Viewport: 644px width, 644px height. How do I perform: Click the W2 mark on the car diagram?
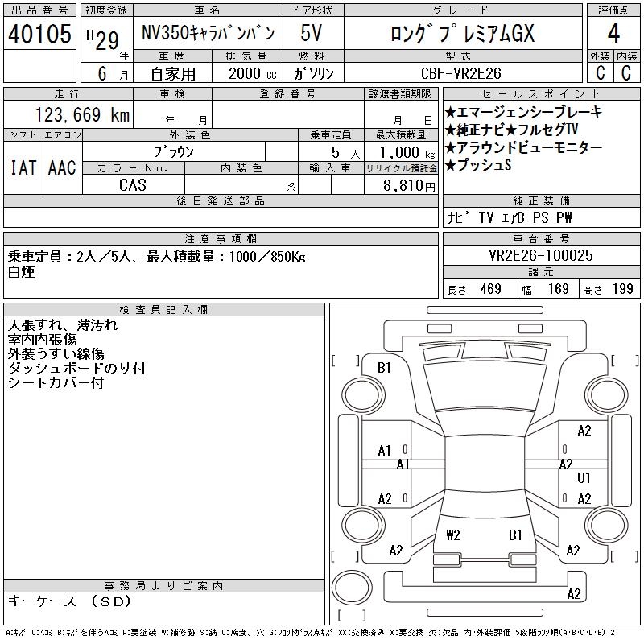click(x=453, y=535)
